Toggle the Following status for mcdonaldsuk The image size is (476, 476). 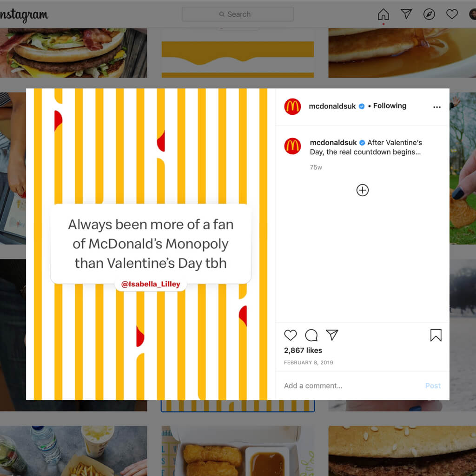[x=390, y=106]
